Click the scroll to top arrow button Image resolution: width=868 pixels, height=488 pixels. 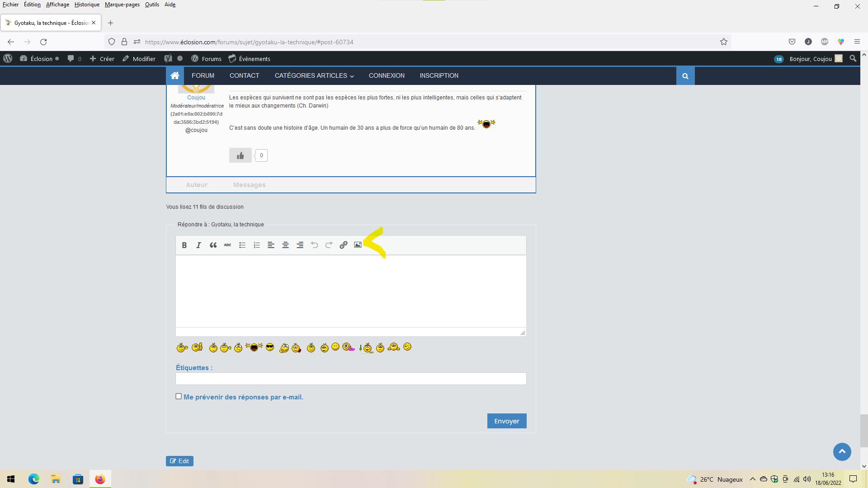[x=842, y=451]
